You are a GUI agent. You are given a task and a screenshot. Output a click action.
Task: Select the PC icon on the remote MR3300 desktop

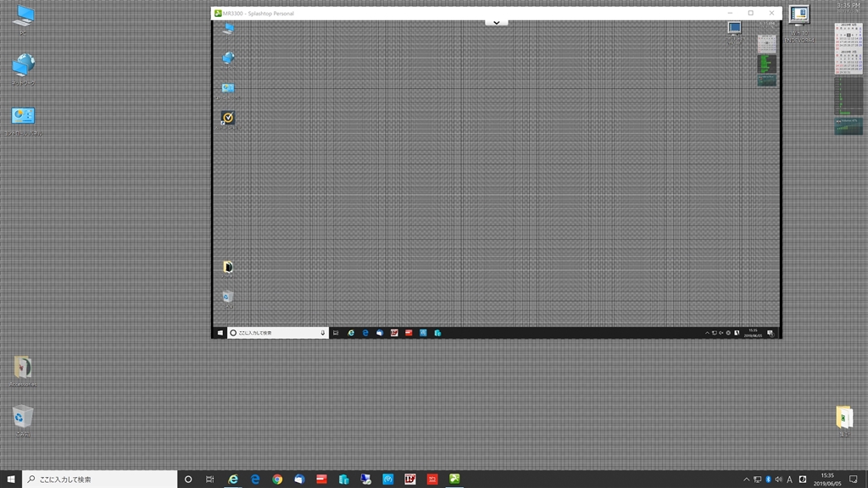[x=228, y=30]
